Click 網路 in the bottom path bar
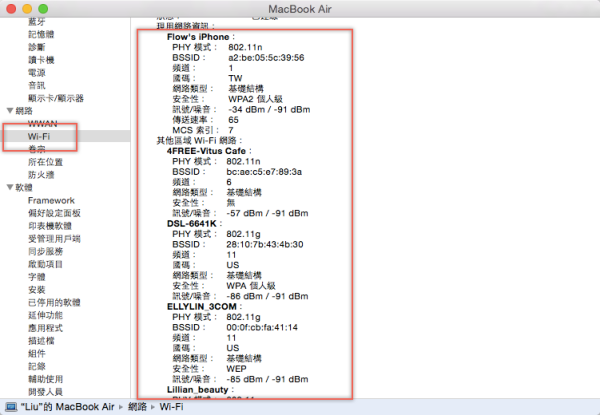600x415 pixels. (137, 407)
